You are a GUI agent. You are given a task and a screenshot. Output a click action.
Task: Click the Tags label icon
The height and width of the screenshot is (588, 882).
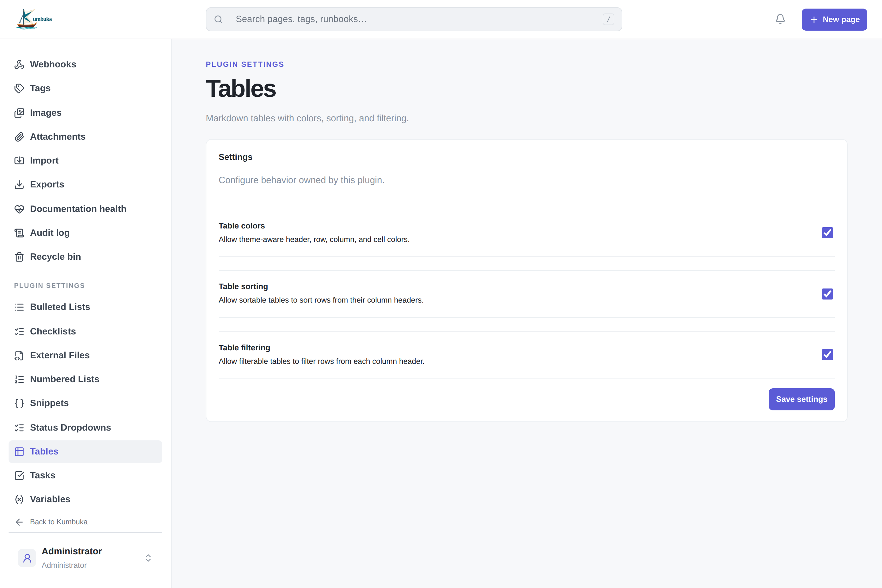[x=19, y=89]
